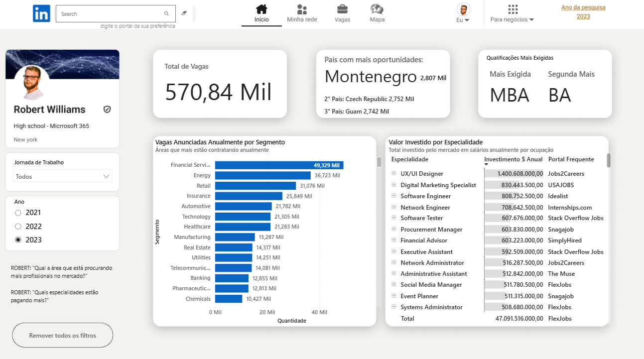The image size is (644, 359).
Task: Open the Jornada de Trabalho dropdown
Action: [x=63, y=176]
